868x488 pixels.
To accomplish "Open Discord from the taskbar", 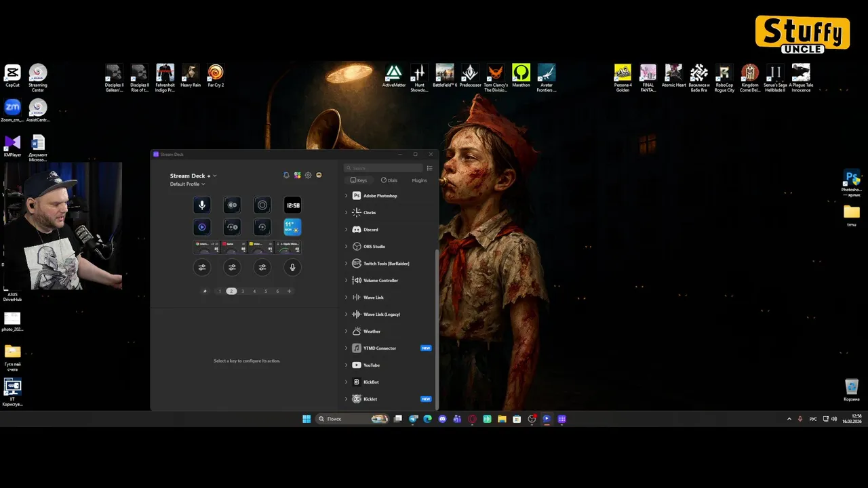I will tap(443, 419).
